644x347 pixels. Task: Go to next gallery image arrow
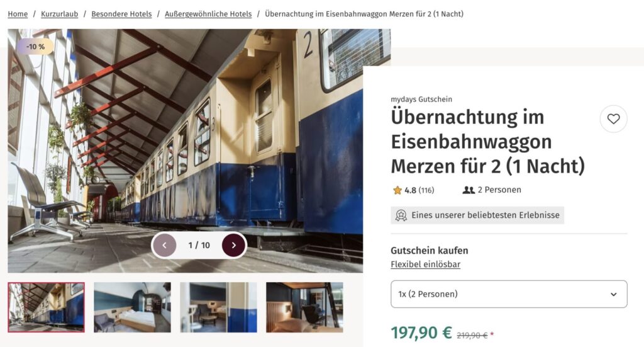pyautogui.click(x=234, y=245)
